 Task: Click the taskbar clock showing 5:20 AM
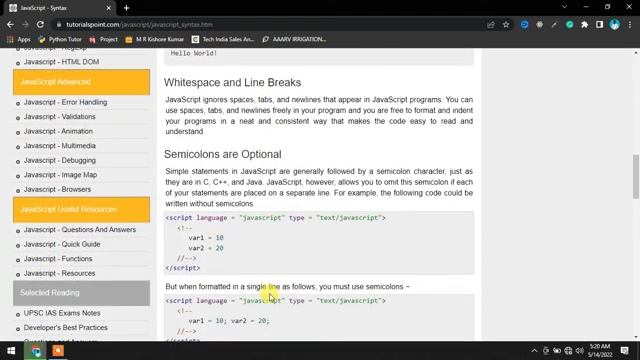pos(600,351)
